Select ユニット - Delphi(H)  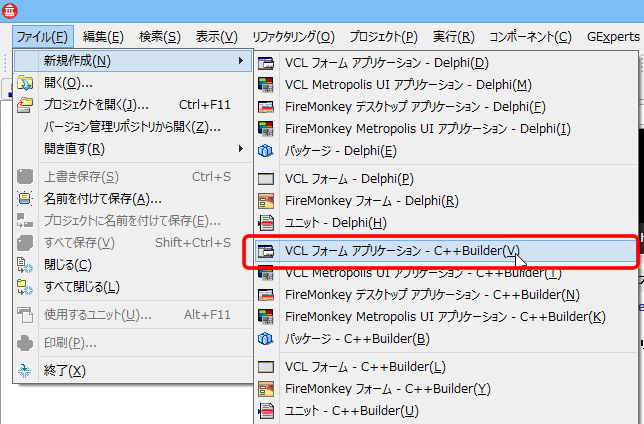(x=446, y=223)
